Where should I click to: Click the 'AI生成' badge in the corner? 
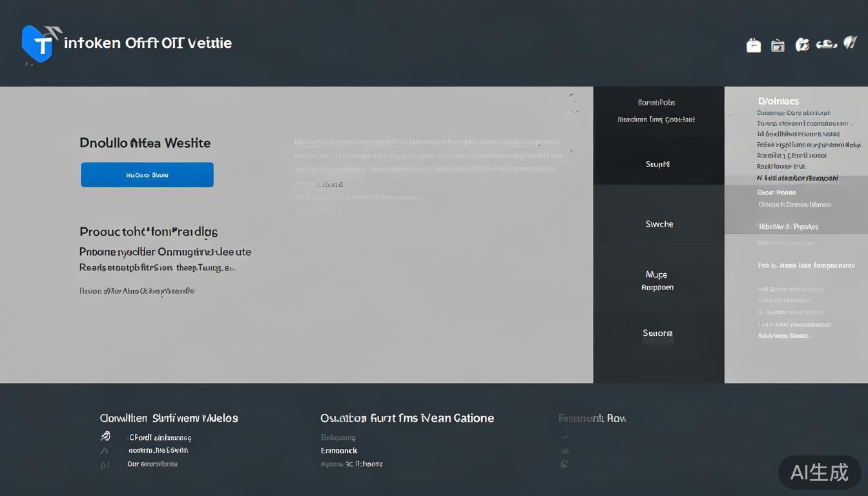(819, 473)
